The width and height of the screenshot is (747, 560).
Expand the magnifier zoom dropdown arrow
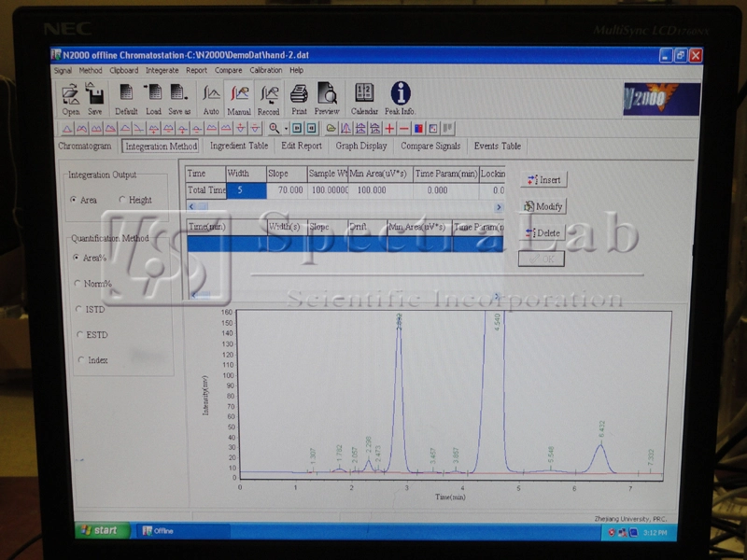pos(284,128)
